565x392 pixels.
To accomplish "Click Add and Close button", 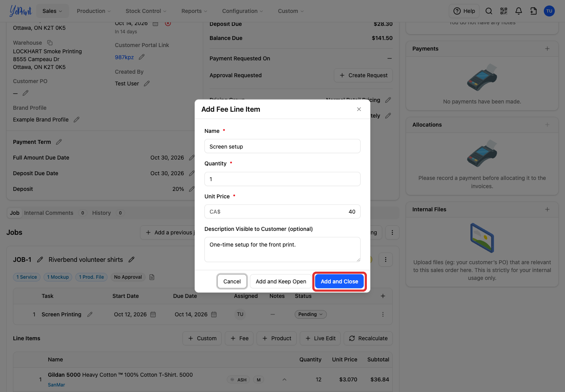I will 339,281.
